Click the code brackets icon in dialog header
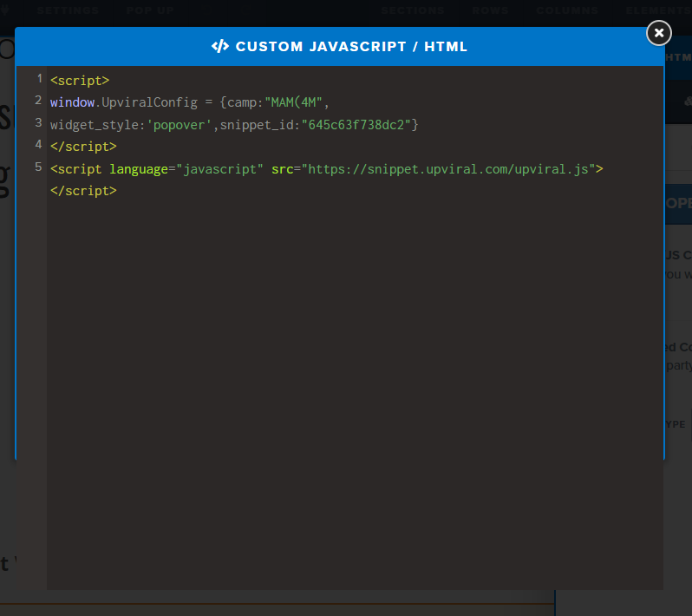Viewport: 692px width, 616px height. 219,46
